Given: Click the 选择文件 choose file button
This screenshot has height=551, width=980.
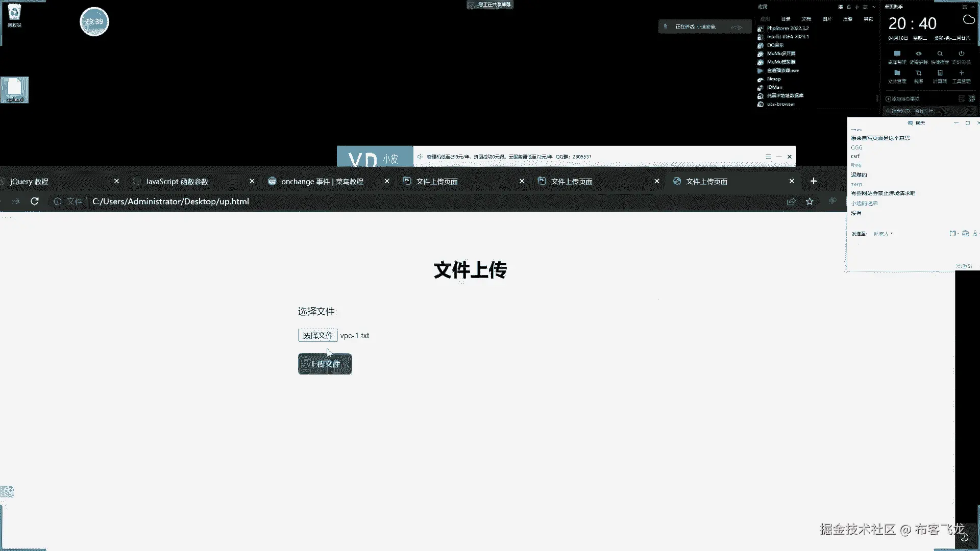Looking at the screenshot, I should tap(317, 335).
